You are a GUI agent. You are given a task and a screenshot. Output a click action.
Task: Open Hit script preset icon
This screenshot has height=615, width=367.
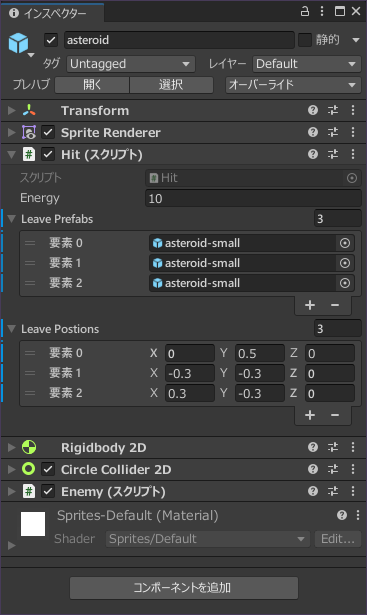point(333,154)
